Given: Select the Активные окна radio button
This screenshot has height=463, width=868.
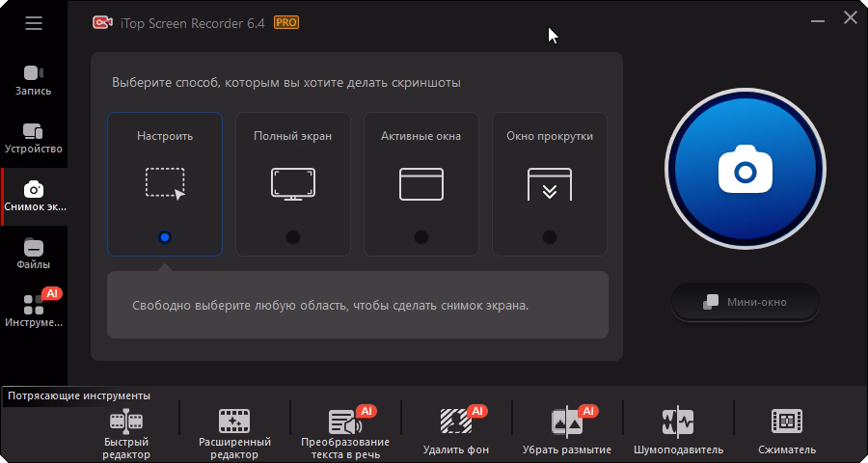Looking at the screenshot, I should tap(421, 237).
